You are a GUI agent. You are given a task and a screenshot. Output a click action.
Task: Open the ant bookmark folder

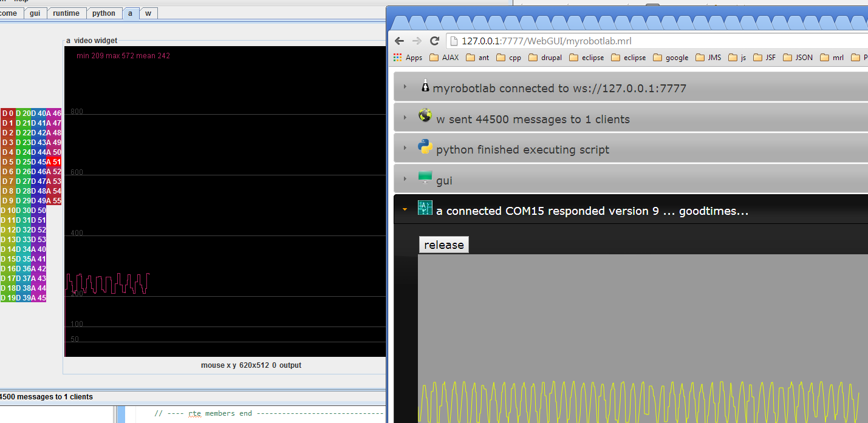pyautogui.click(x=477, y=58)
